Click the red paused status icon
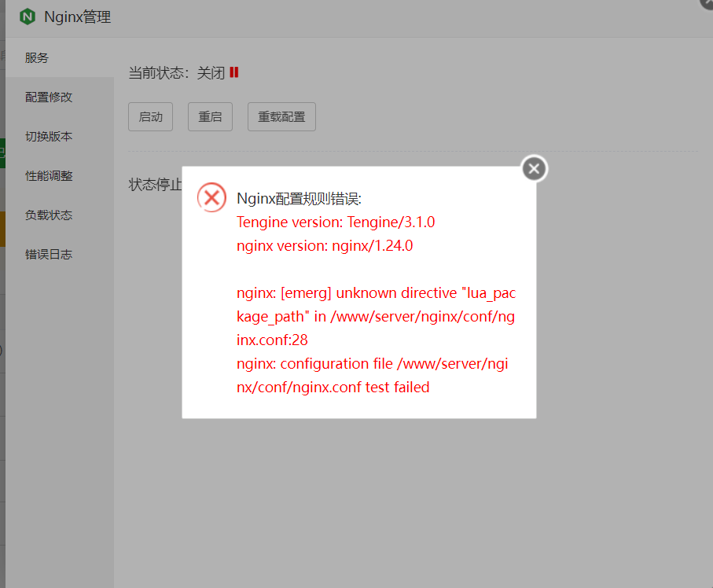This screenshot has height=588, width=713. pyautogui.click(x=234, y=72)
